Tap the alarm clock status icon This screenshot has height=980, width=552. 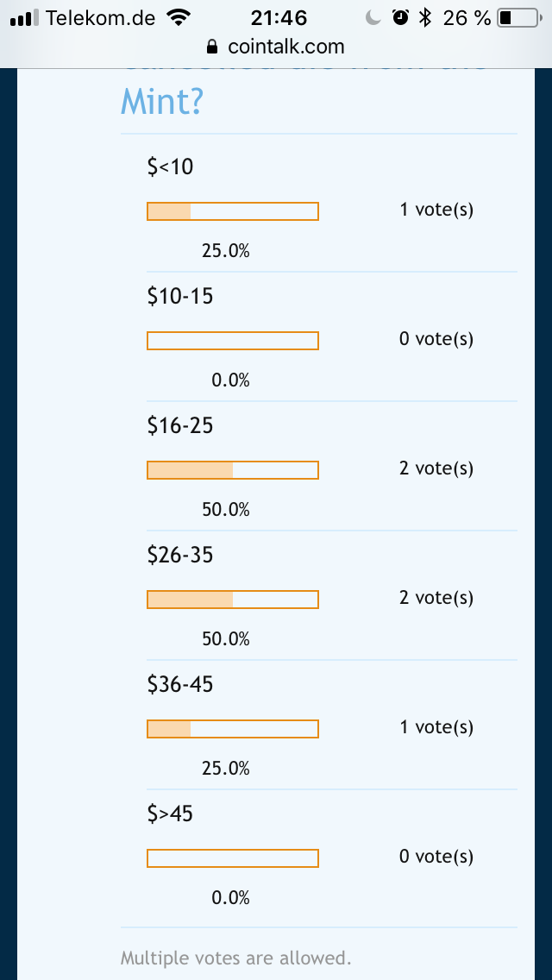[400, 18]
